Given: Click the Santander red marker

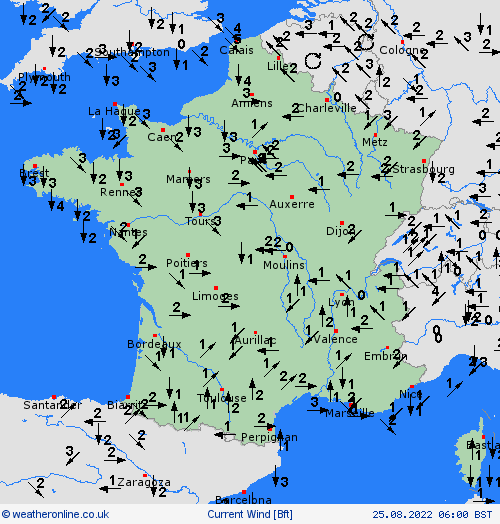Looking at the screenshot, I should pos(54,397).
